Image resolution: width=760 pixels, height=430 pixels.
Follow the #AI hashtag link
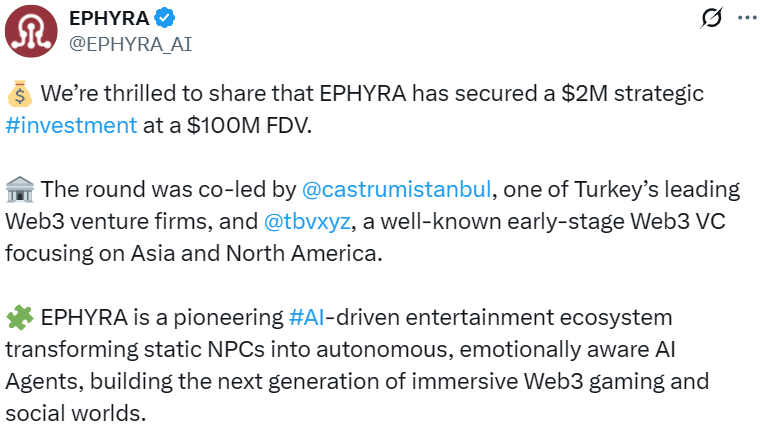click(308, 318)
